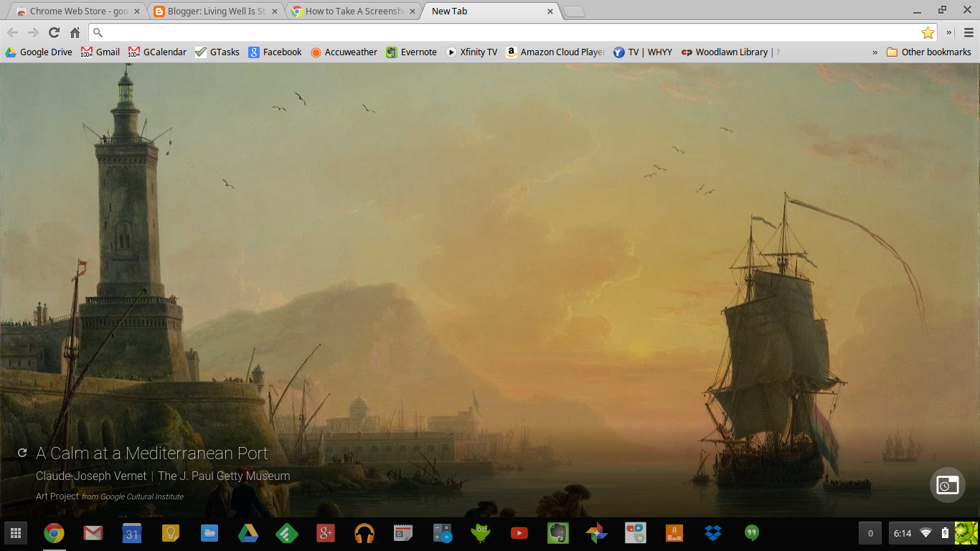The width and height of the screenshot is (980, 551).
Task: Open A Calm at a Mediterranean Port title
Action: [152, 453]
